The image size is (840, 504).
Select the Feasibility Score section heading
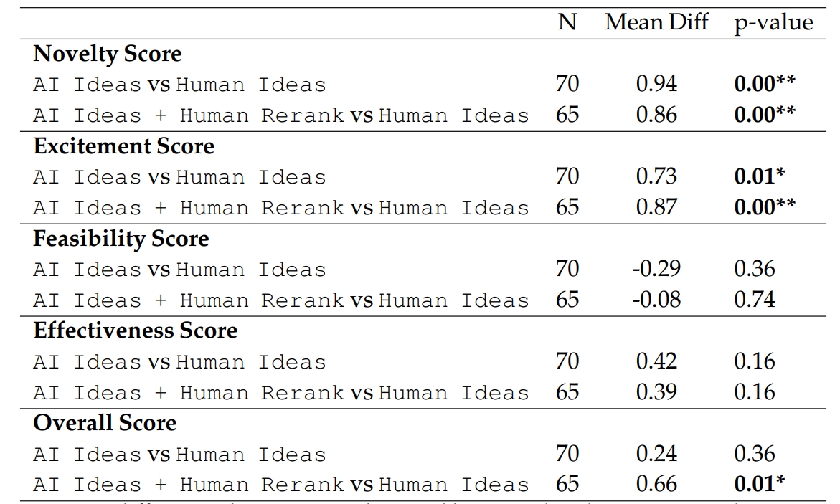[x=121, y=239]
